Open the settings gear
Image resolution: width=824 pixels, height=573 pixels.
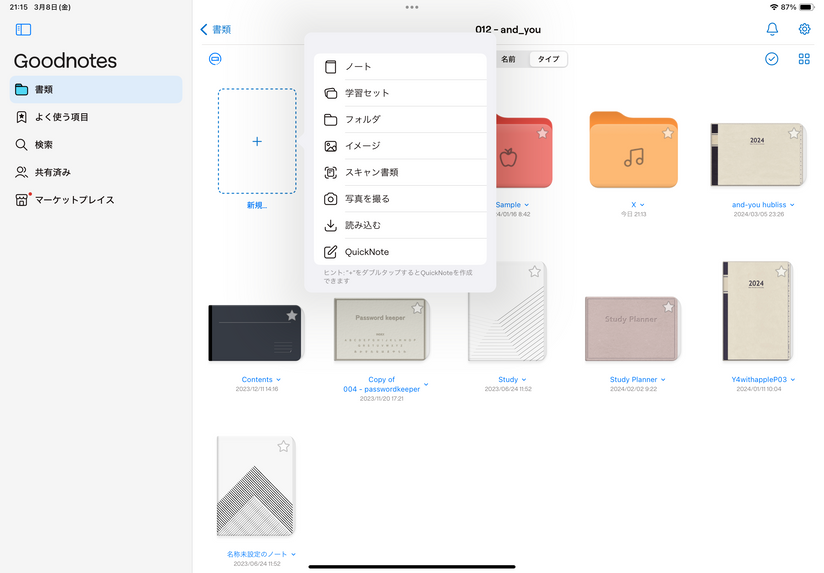[x=804, y=29]
